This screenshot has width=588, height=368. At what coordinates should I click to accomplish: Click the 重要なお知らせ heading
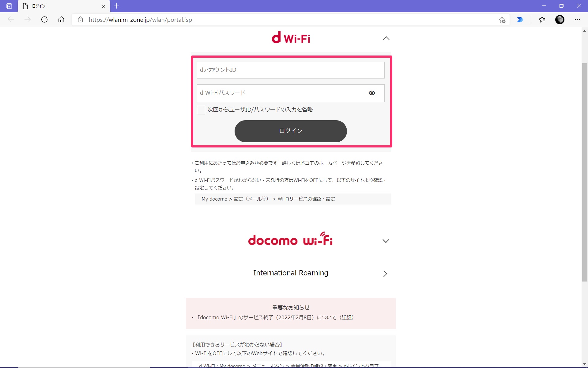point(291,308)
